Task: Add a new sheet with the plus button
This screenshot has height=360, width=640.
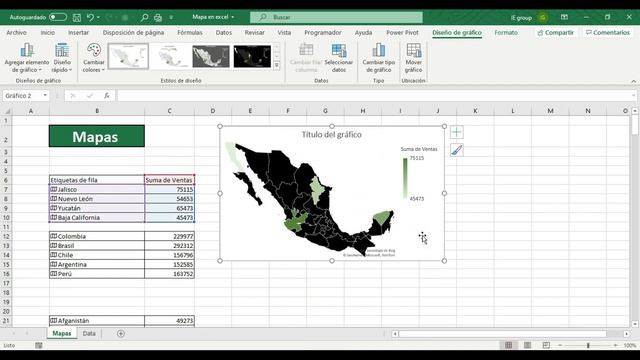Action: click(x=121, y=333)
